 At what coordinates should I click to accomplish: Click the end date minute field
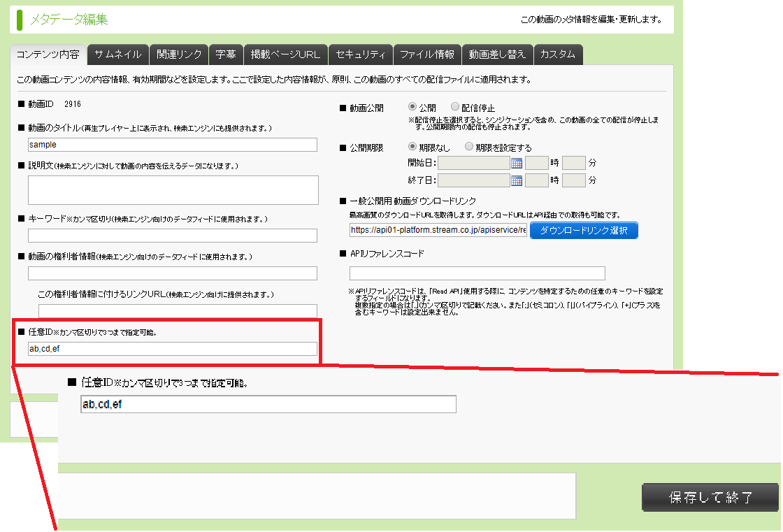pyautogui.click(x=574, y=180)
